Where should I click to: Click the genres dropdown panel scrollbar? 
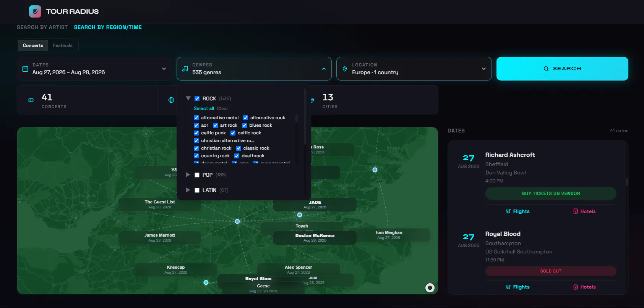pyautogui.click(x=305, y=116)
